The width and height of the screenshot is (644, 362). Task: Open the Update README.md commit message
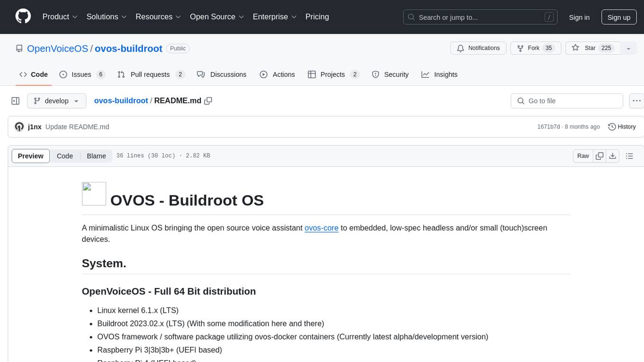tap(77, 127)
